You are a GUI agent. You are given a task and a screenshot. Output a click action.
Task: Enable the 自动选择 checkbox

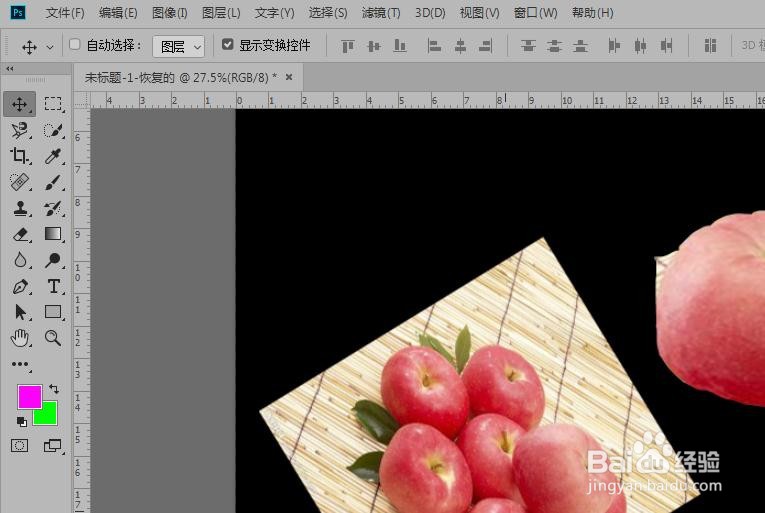point(75,45)
